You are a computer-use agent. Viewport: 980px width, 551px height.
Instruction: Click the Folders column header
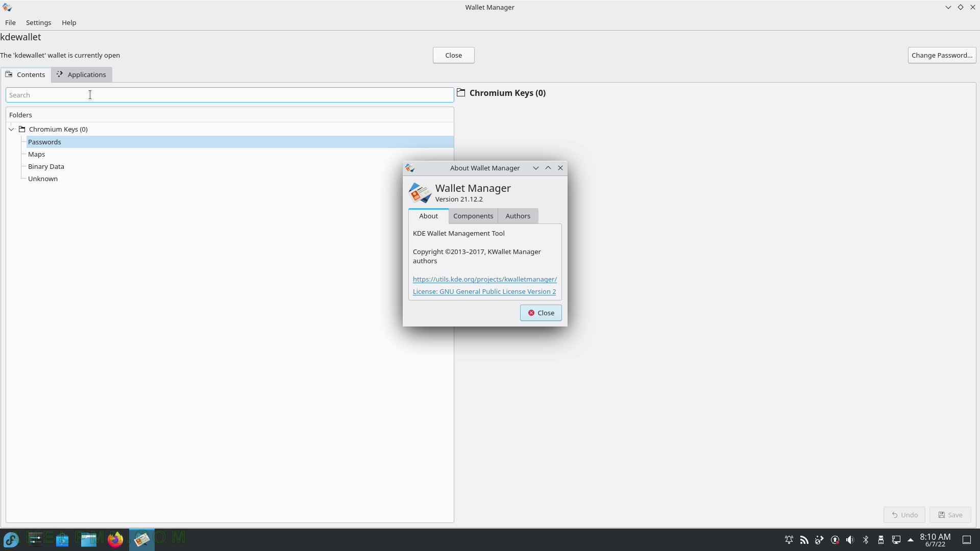coord(230,115)
